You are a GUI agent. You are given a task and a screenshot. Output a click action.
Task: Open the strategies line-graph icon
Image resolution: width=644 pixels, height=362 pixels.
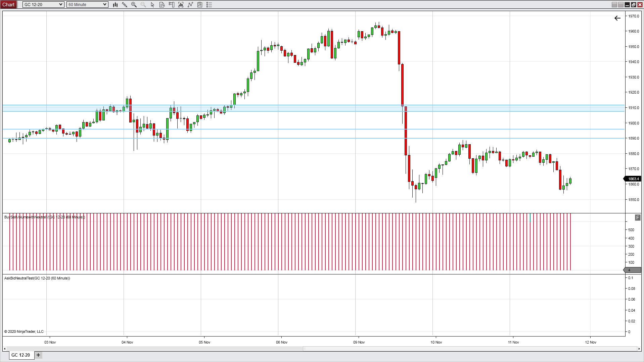(x=190, y=5)
